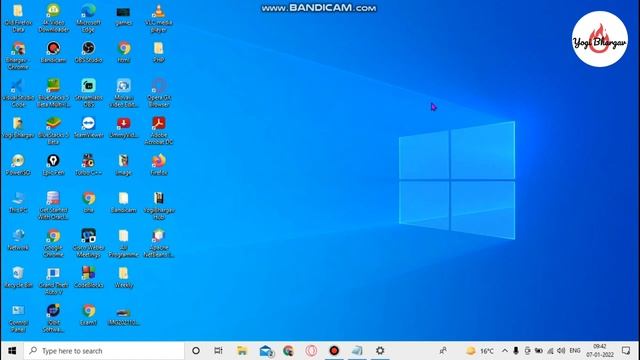
Task: Open the Firefox desktop shortcut
Action: pyautogui.click(x=159, y=165)
